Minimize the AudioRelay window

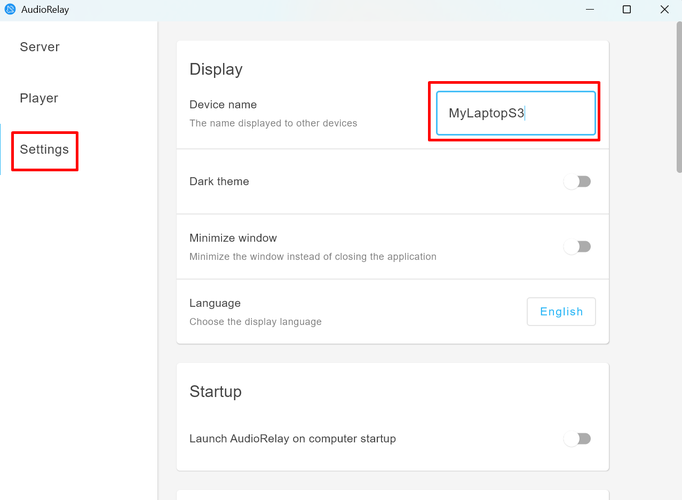point(588,10)
